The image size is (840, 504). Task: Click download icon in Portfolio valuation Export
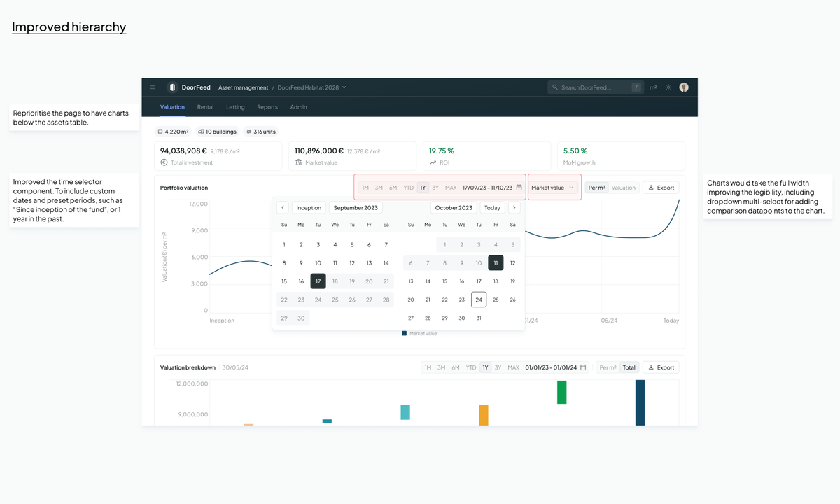[651, 188]
